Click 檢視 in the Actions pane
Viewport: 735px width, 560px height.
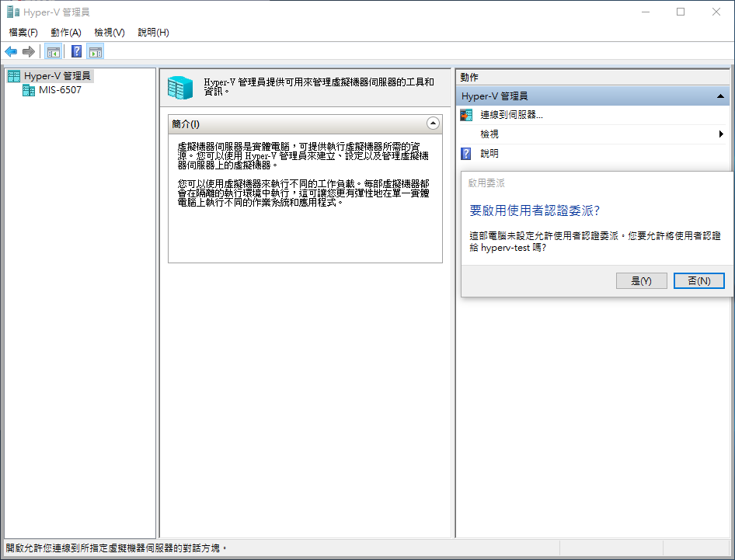(x=489, y=134)
